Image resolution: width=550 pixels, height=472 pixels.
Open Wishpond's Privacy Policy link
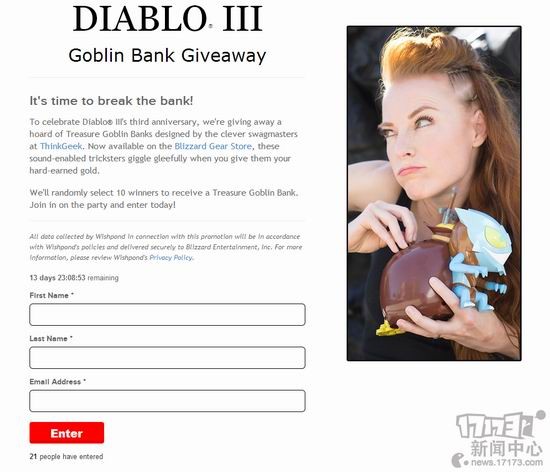[x=171, y=257]
